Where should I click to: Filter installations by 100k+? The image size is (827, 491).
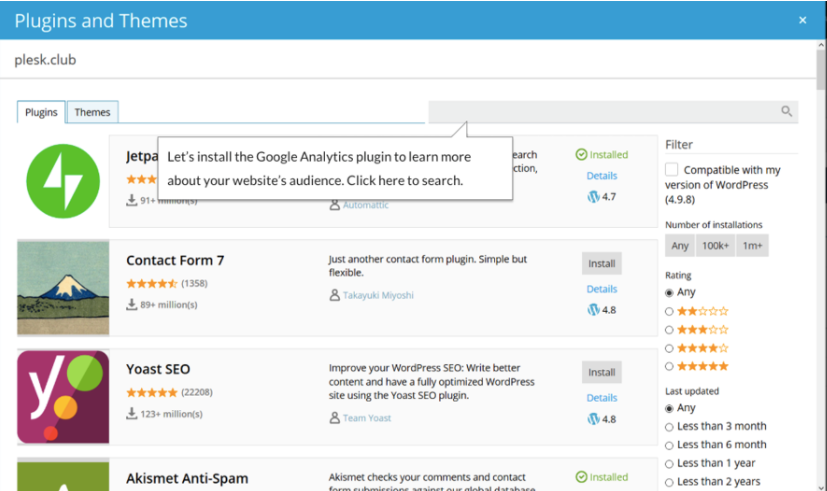[x=715, y=246]
